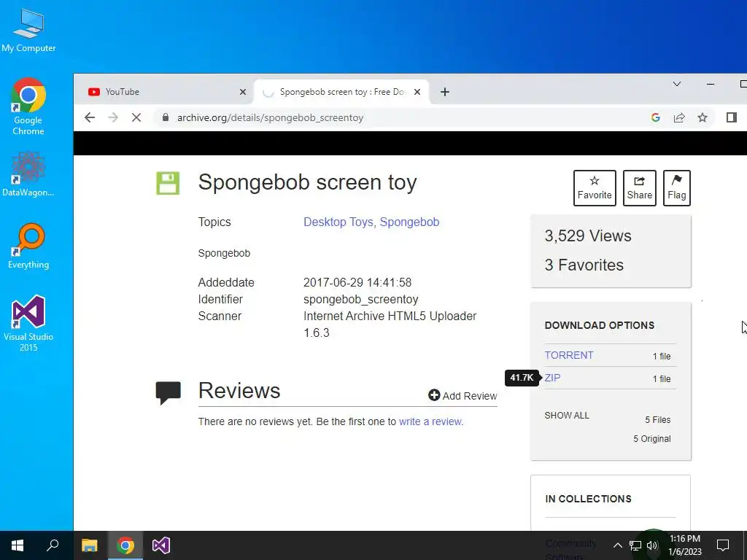
Task: Open volume control tray icon
Action: point(653,545)
